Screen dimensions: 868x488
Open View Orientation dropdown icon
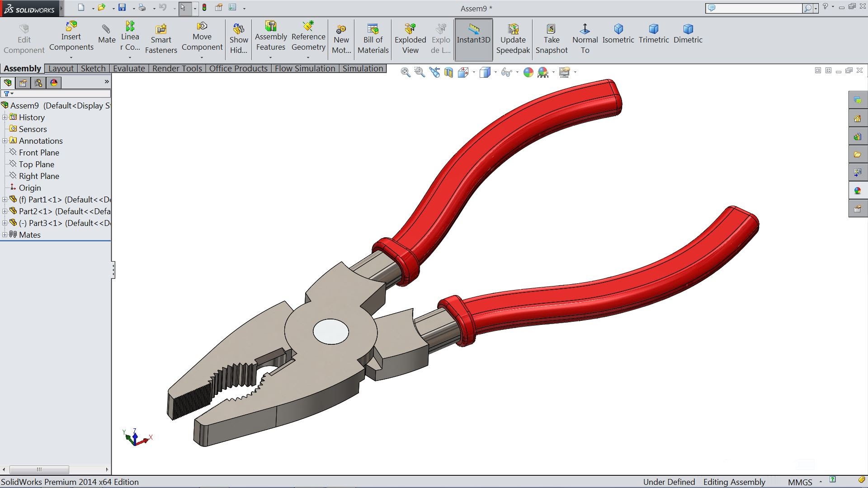pos(463,72)
